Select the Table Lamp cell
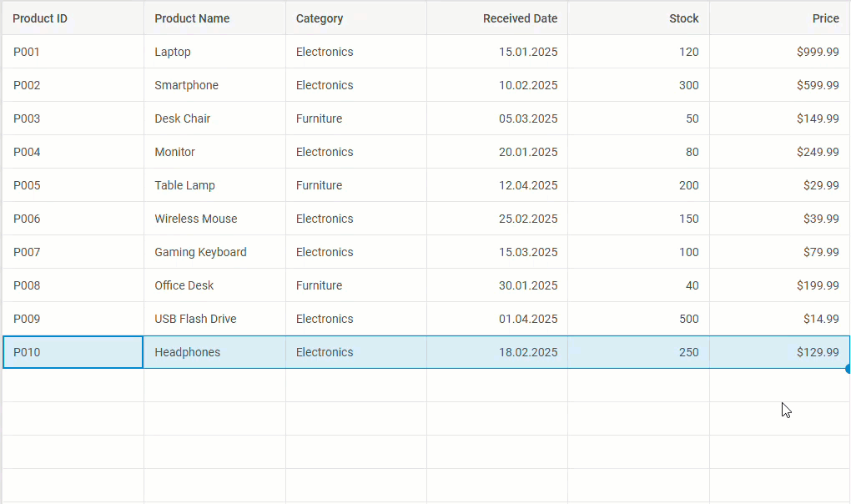The width and height of the screenshot is (851, 504). click(x=215, y=185)
